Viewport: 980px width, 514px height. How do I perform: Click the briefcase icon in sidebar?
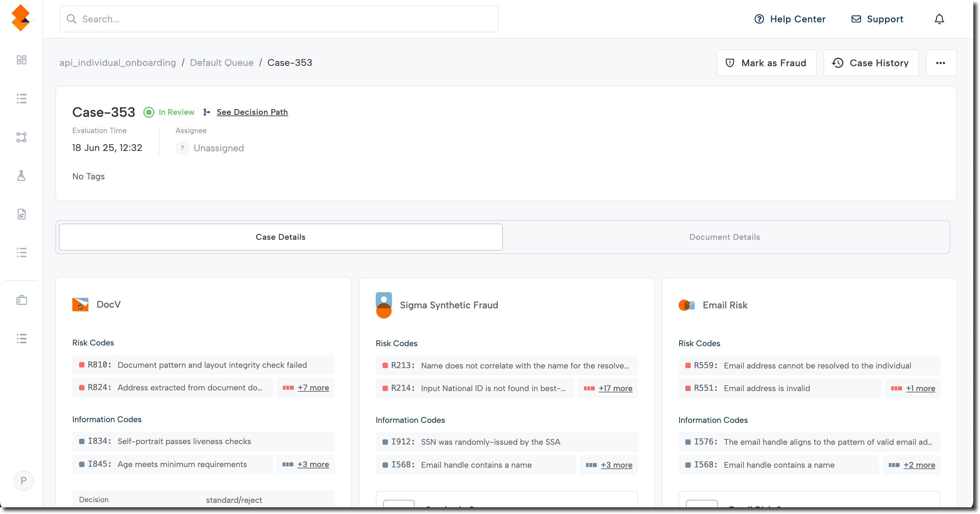22,300
